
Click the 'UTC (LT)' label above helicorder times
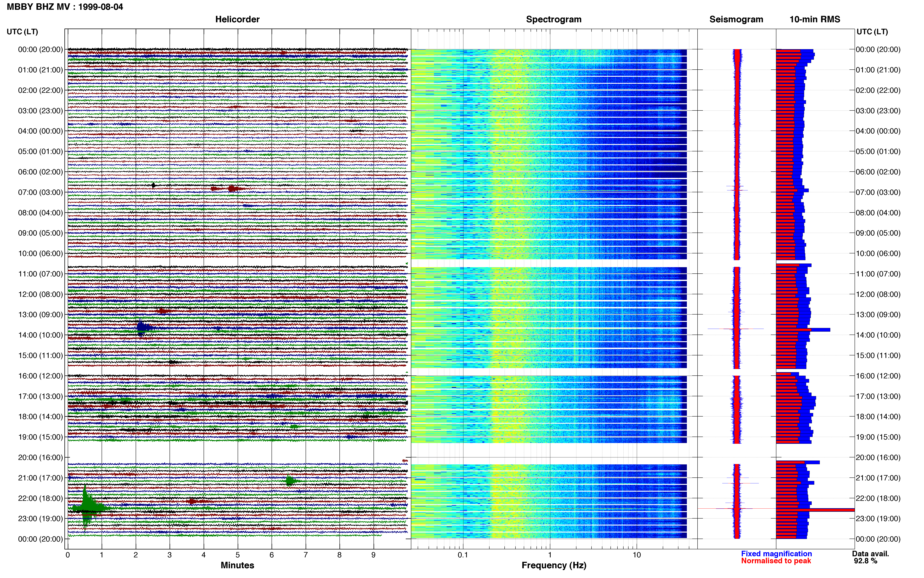(22, 32)
